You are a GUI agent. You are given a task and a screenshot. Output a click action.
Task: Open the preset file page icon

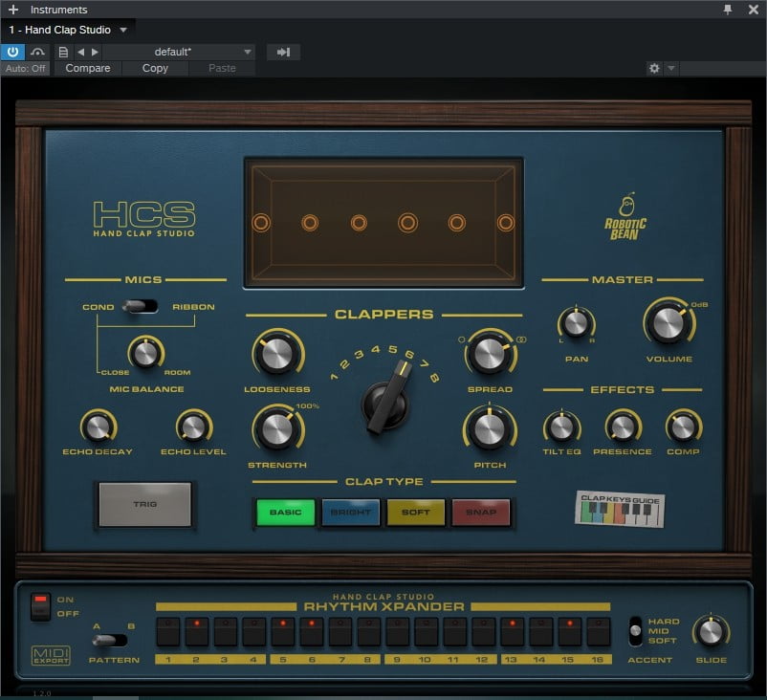pyautogui.click(x=63, y=52)
